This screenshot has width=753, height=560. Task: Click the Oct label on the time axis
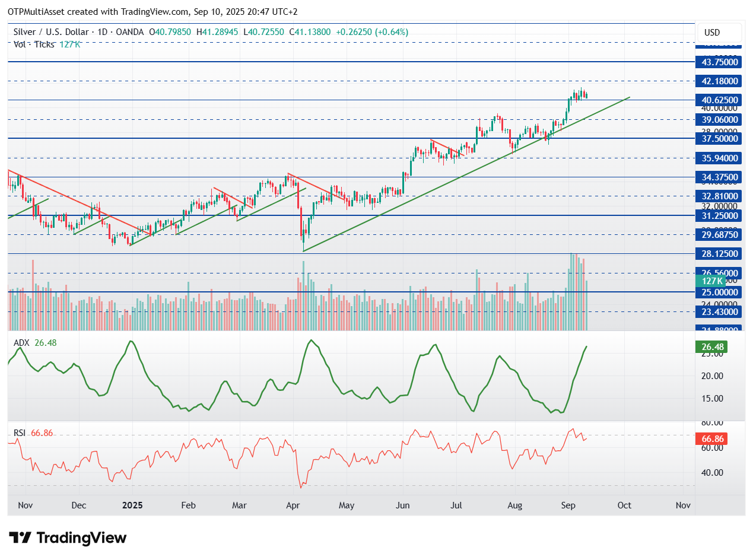624,505
